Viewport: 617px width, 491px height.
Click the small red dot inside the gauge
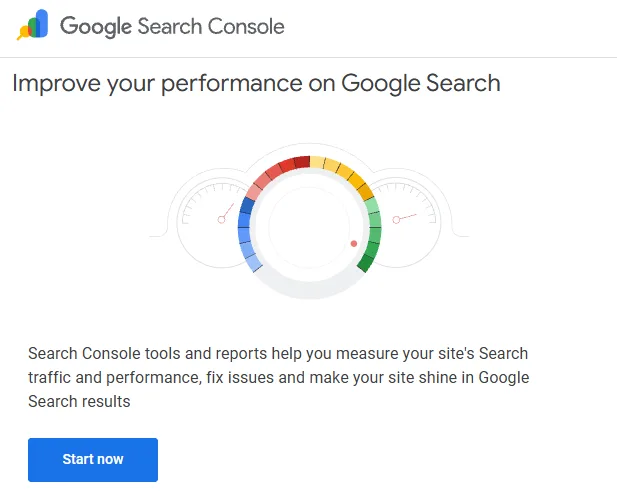pos(354,244)
